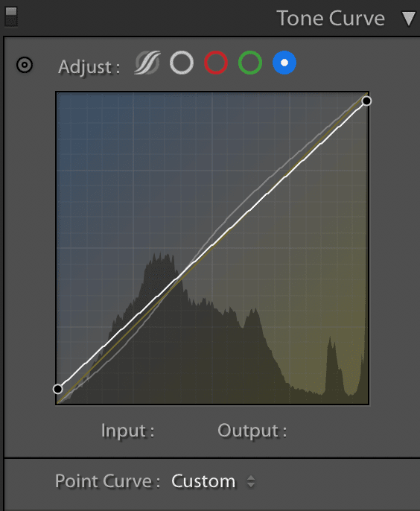Image resolution: width=420 pixels, height=511 pixels.
Task: Click the Point Curve up-down arrows
Action: [250, 481]
